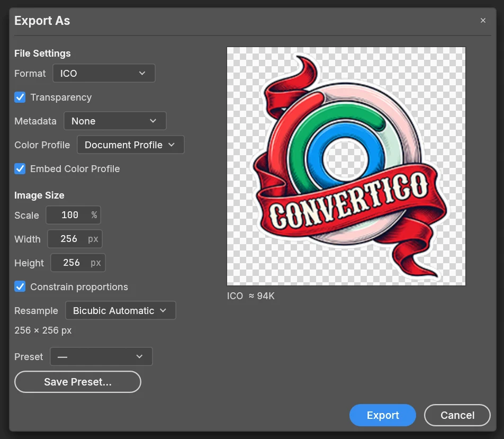Open the Preset dropdown
The image size is (504, 439).
(101, 356)
